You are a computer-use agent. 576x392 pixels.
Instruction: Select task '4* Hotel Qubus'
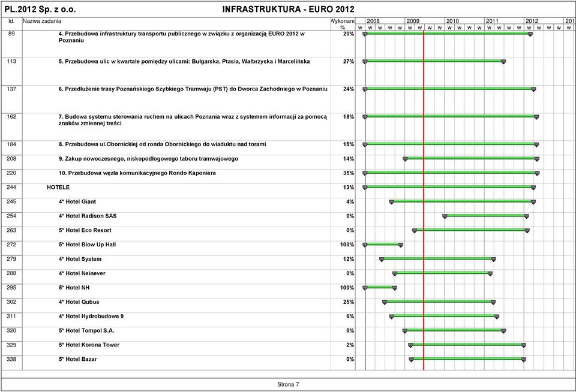79,301
